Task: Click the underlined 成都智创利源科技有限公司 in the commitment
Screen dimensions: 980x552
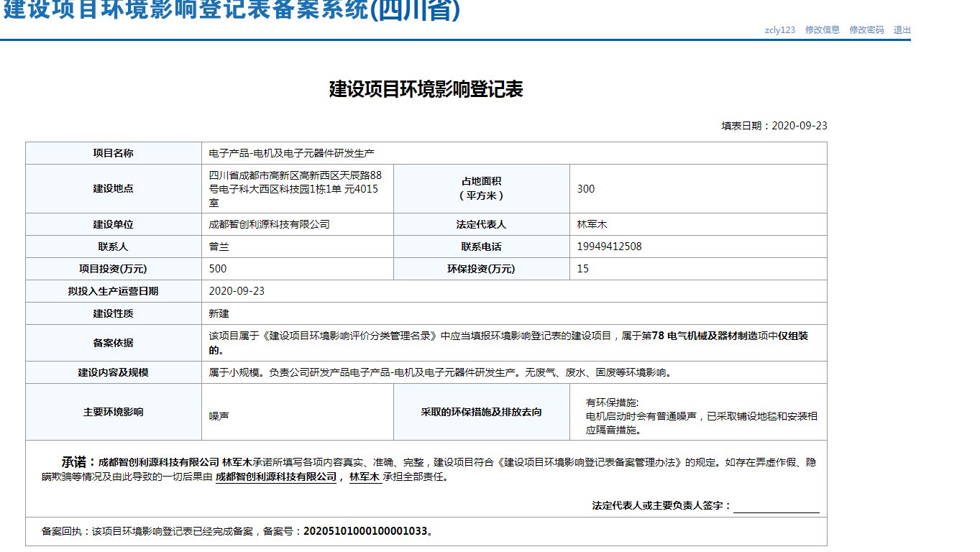Action: tap(276, 477)
